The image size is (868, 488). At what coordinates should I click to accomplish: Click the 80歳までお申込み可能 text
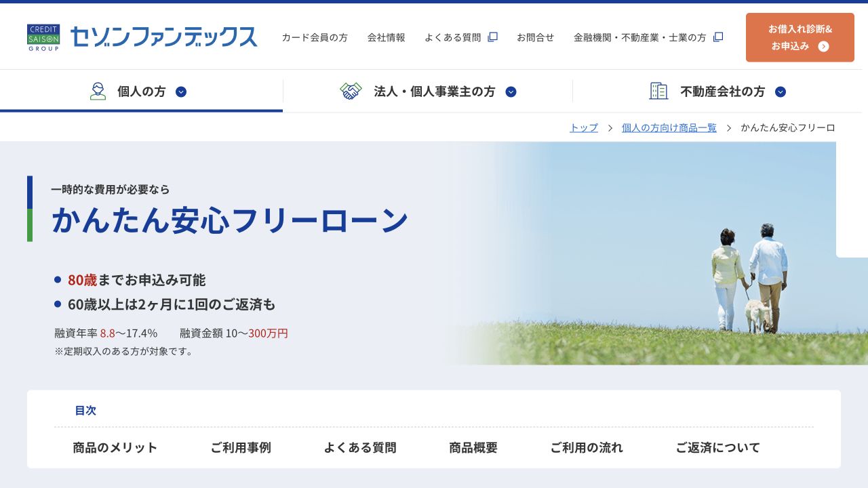[x=136, y=280]
